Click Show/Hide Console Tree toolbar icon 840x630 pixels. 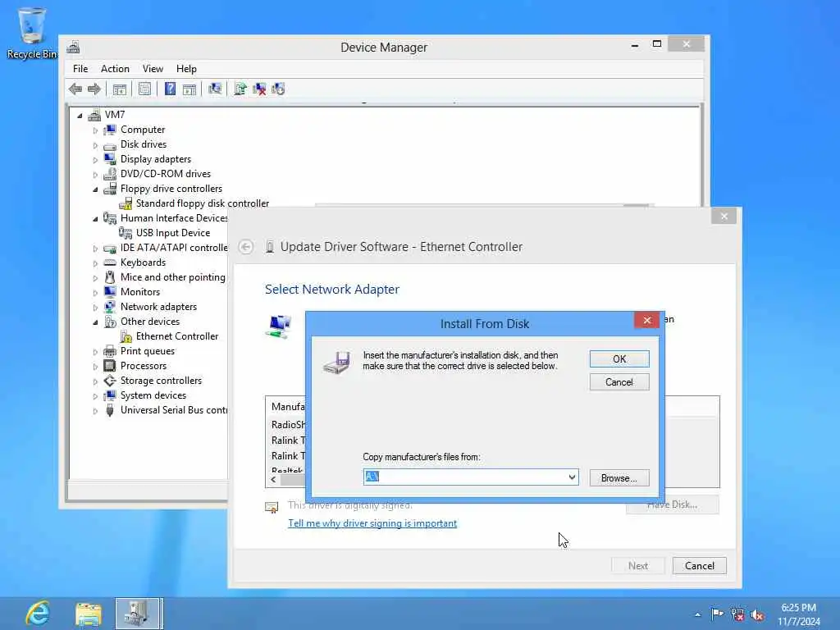pos(120,89)
